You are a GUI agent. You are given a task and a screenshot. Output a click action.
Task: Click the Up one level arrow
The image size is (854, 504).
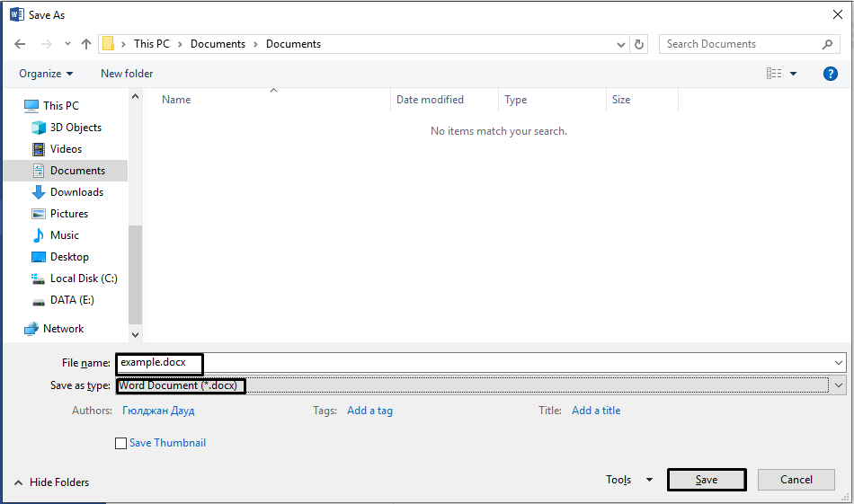coord(86,44)
